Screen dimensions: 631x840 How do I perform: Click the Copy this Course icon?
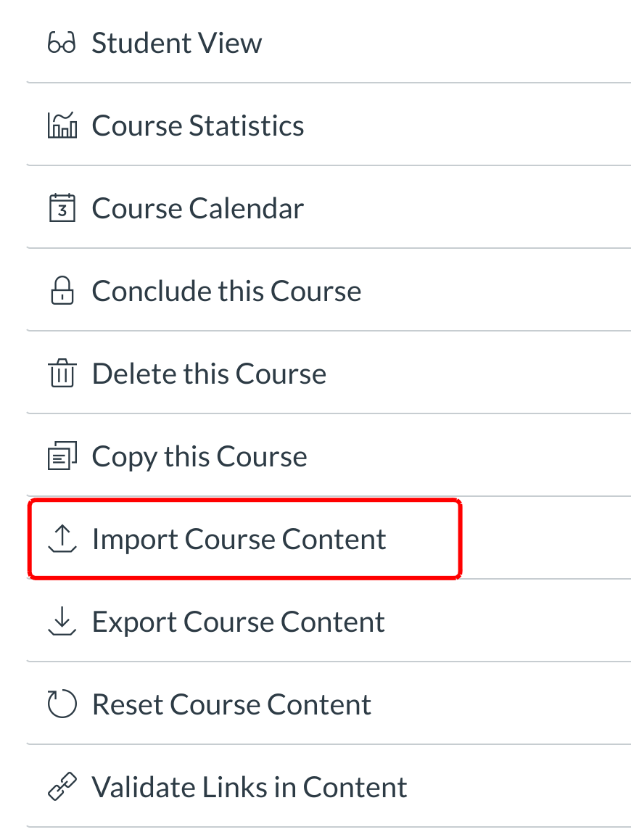(62, 457)
